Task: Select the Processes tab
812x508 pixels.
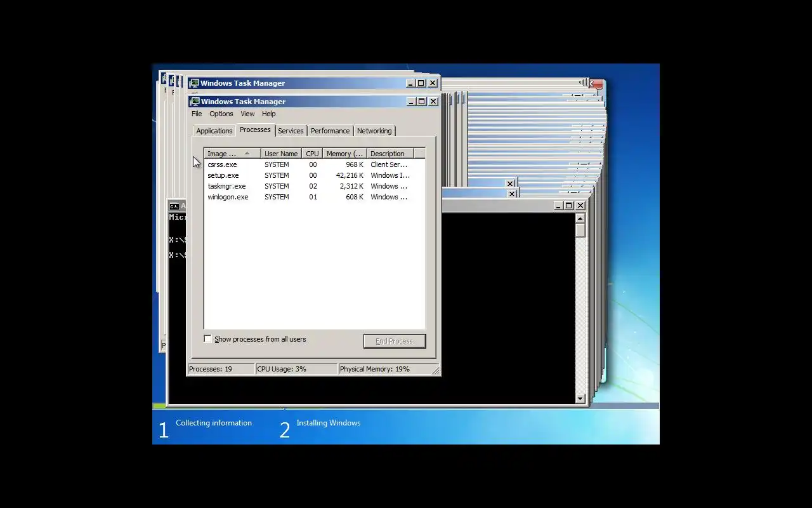Action: [x=255, y=130]
